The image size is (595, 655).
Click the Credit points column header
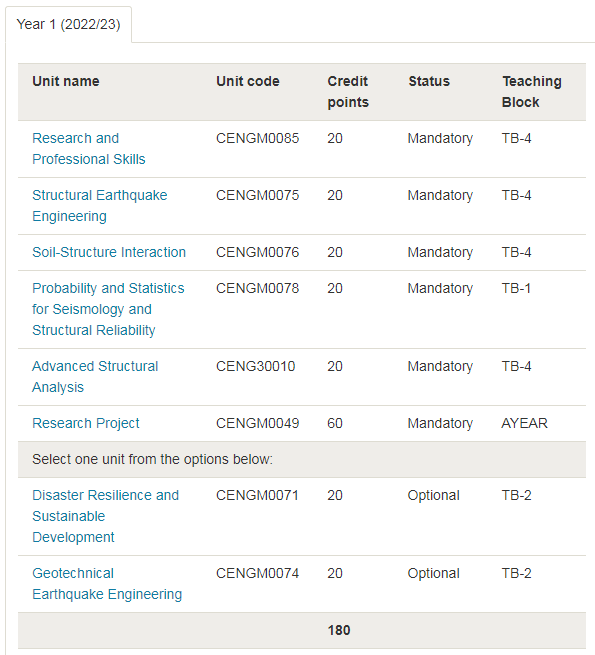click(x=348, y=91)
